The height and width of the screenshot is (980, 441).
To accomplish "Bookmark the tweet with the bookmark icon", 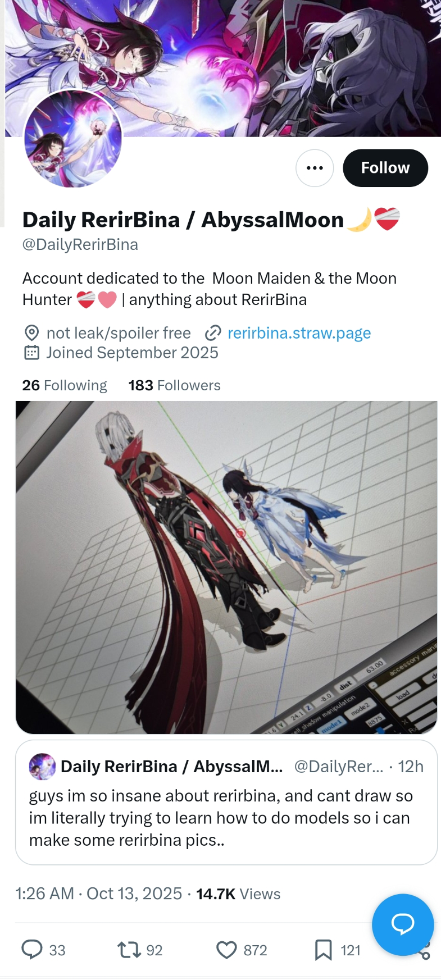I will (323, 950).
